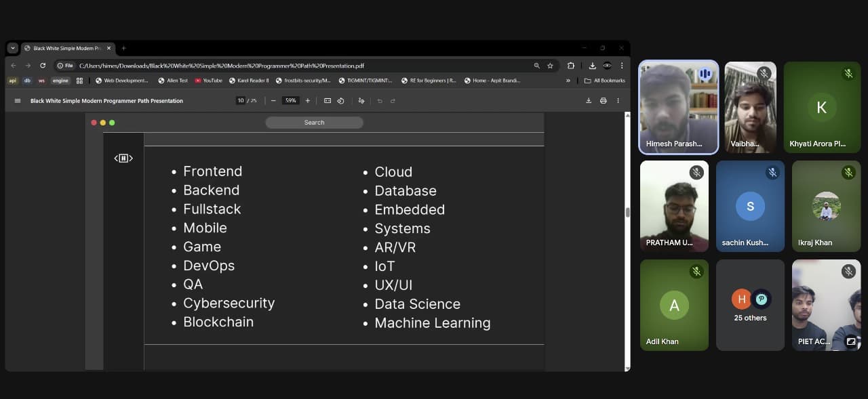
Task: Rotate the PDF counterclockwise
Action: (x=341, y=100)
